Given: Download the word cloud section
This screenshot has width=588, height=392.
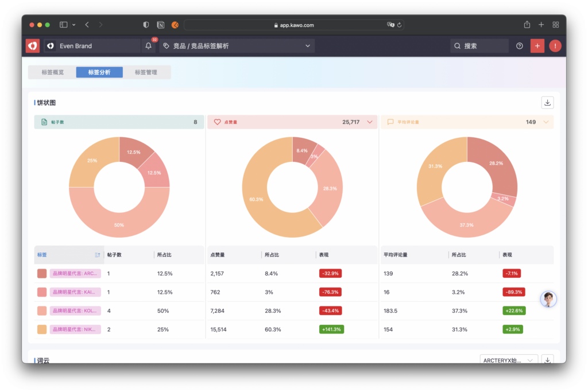Looking at the screenshot, I should coord(547,360).
